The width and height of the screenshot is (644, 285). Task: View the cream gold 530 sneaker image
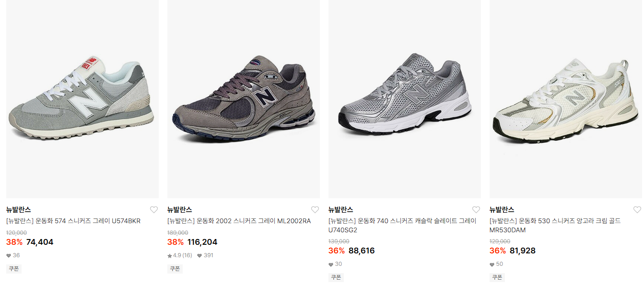pos(566,99)
